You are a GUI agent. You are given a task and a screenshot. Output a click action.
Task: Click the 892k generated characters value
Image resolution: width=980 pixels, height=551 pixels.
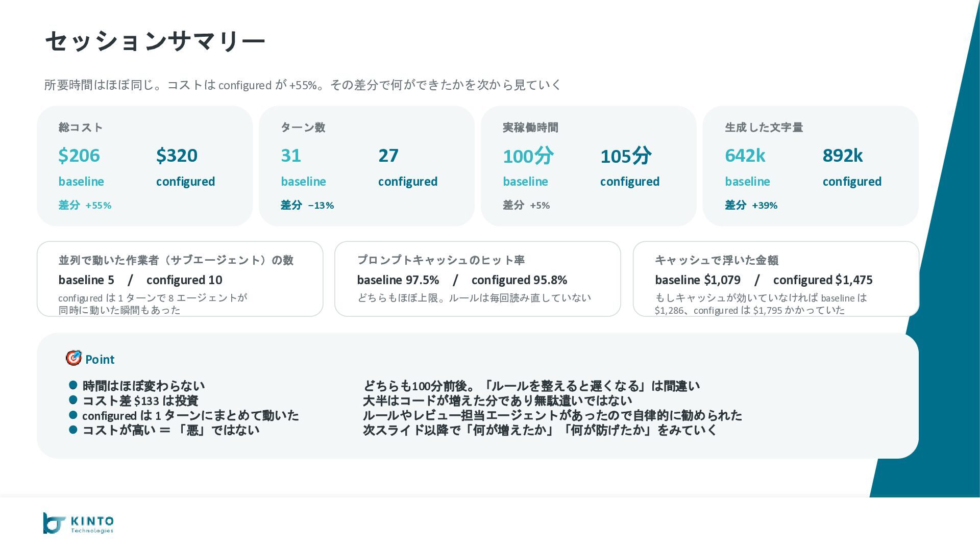[x=842, y=156]
